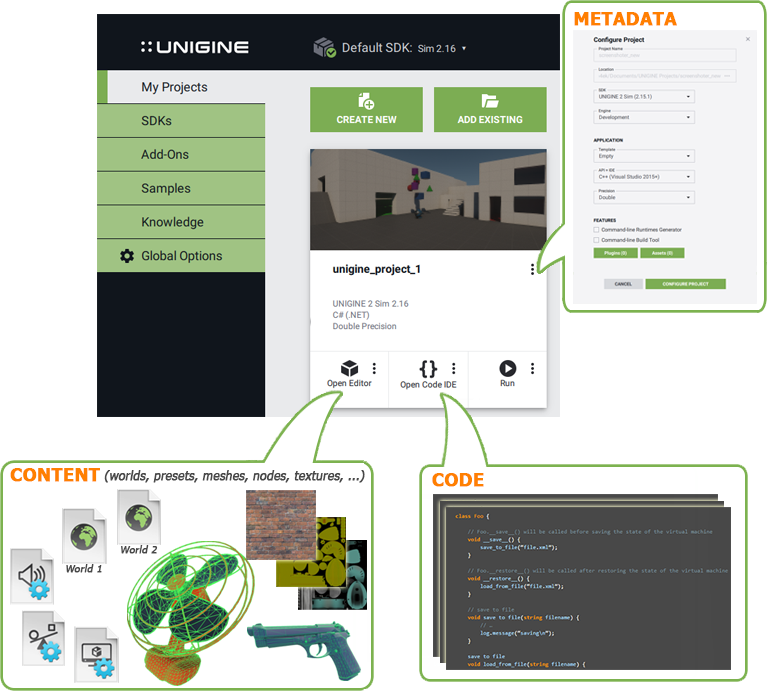
Task: Click the Open Editor cube icon
Action: (x=349, y=368)
